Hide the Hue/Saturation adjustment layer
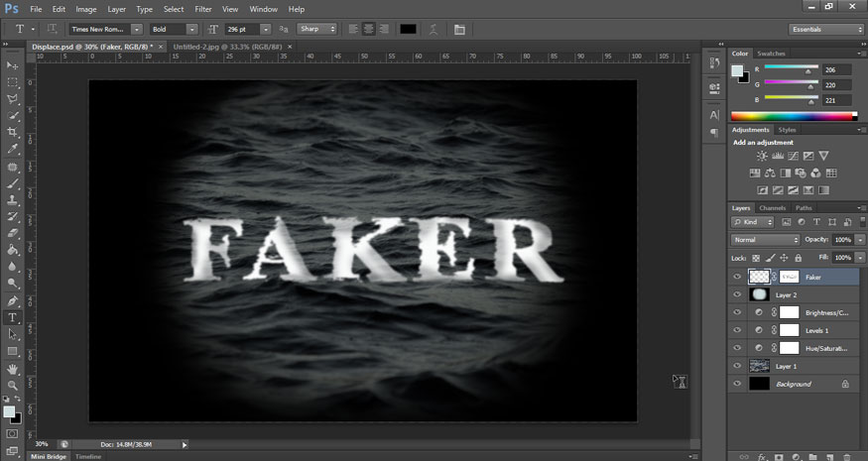Screen dimensions: 868x461 tap(737, 348)
